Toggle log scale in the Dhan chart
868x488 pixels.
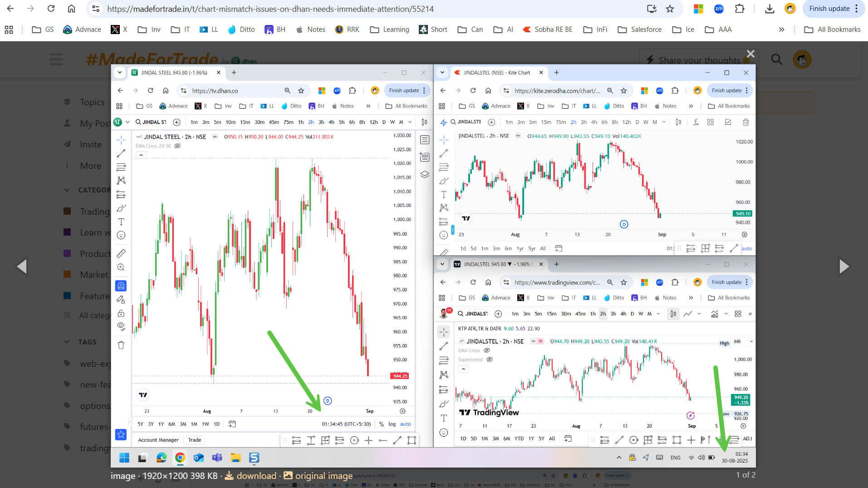[x=392, y=424]
